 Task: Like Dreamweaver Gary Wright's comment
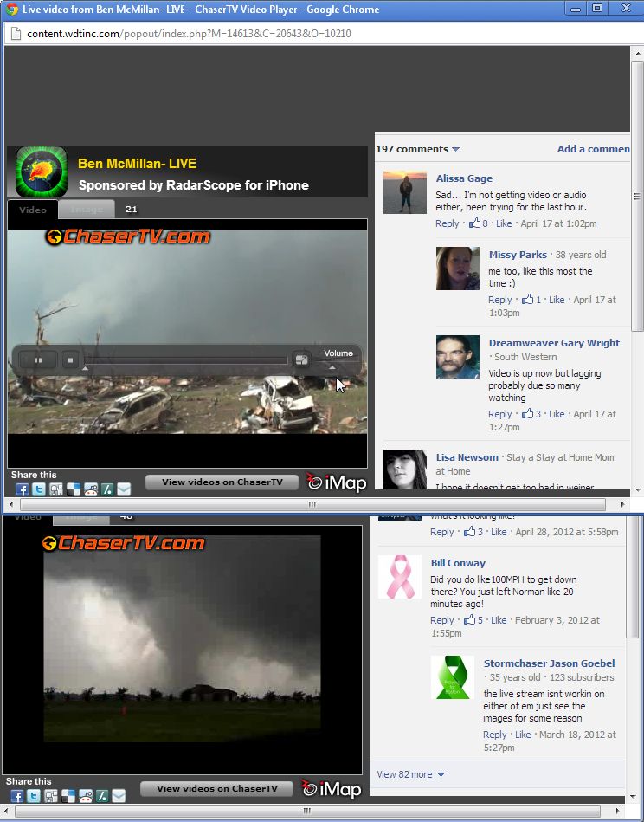(557, 414)
